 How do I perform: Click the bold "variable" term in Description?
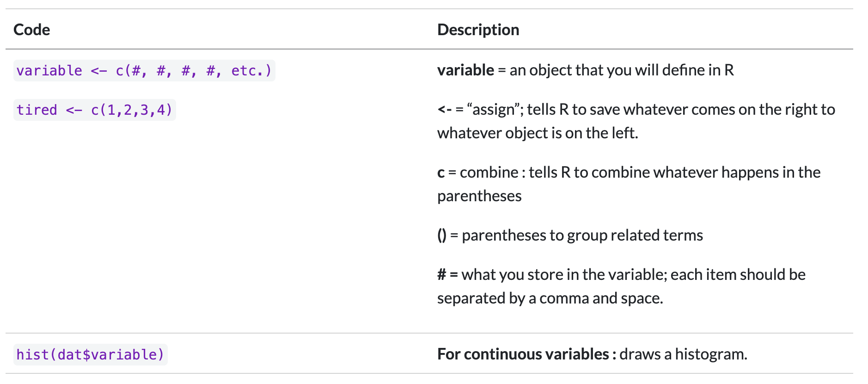pos(465,70)
